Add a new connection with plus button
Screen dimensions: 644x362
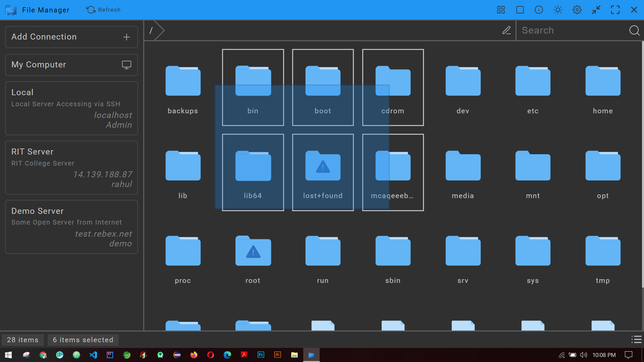coord(126,37)
